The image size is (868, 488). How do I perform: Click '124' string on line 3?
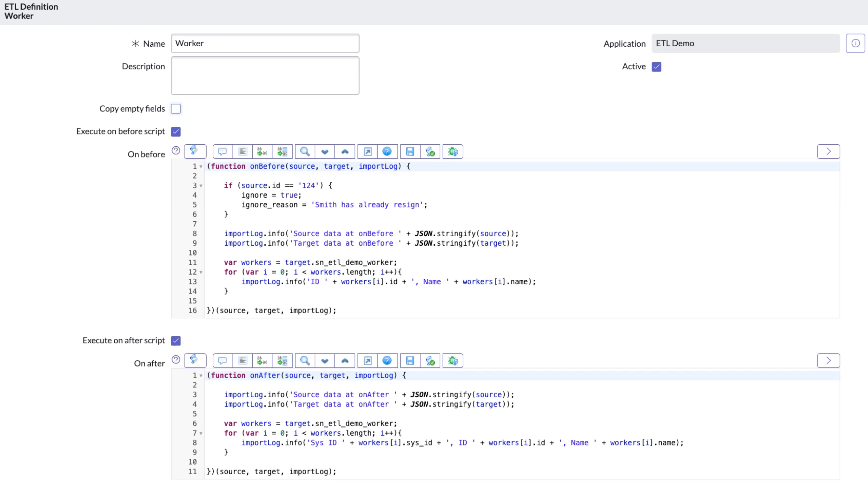(x=308, y=186)
